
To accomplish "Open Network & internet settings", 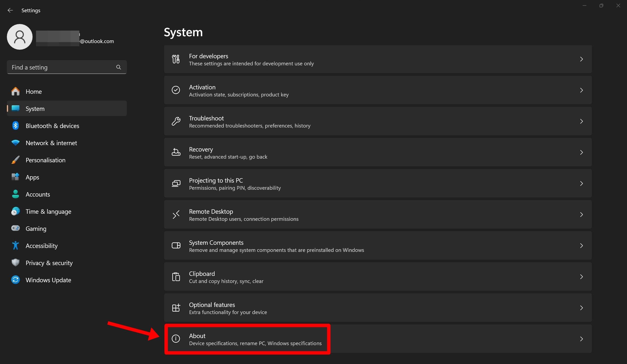I will tap(51, 143).
